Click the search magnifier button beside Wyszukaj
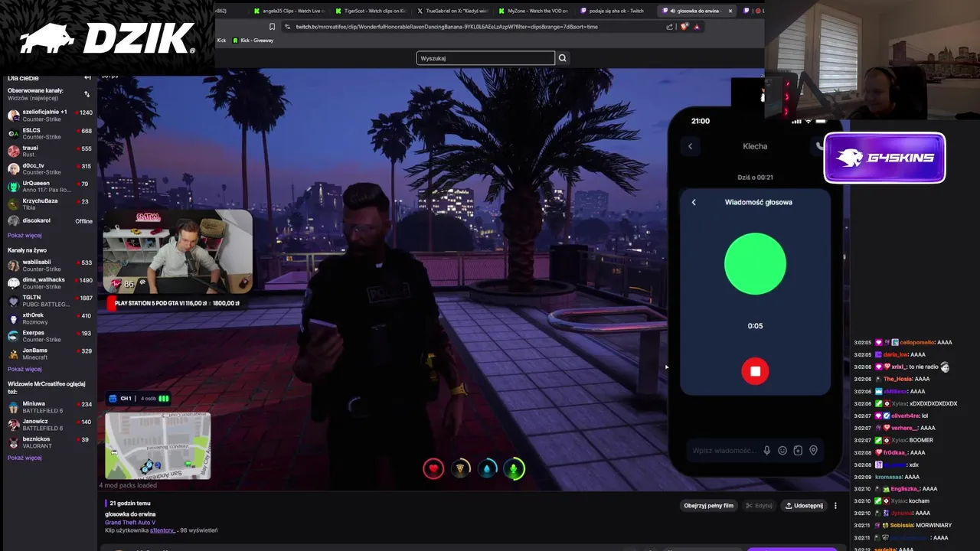The image size is (980, 551). (563, 58)
